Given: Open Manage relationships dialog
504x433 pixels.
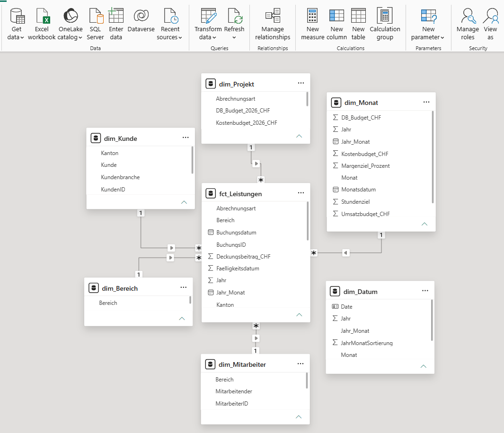Looking at the screenshot, I should coord(273,25).
